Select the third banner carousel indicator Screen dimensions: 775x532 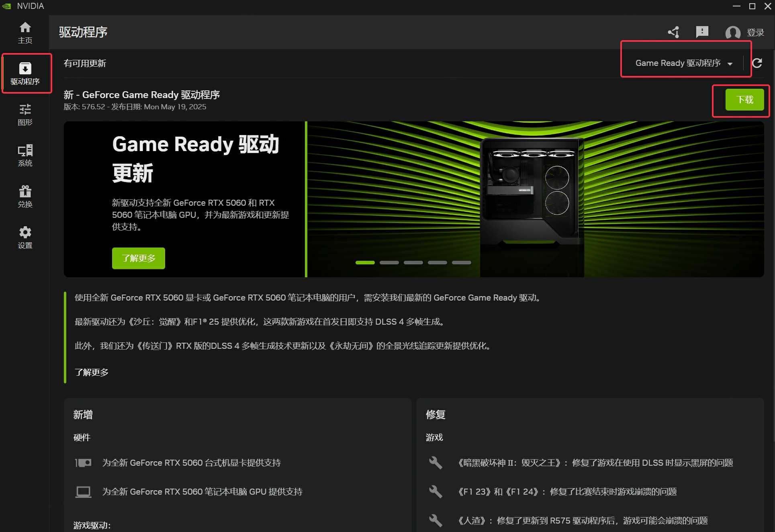click(413, 262)
